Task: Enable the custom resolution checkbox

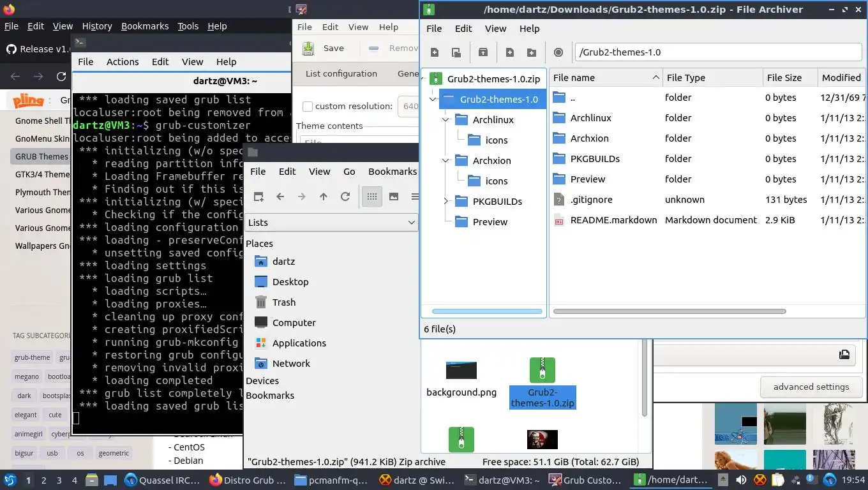Action: click(x=308, y=107)
